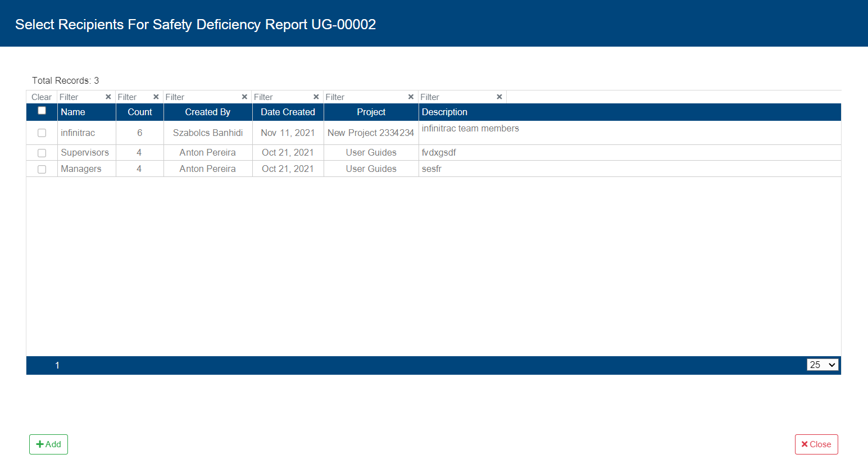Click Oct 21, 2021 in Supervisors row
The image size is (868, 468).
click(288, 152)
